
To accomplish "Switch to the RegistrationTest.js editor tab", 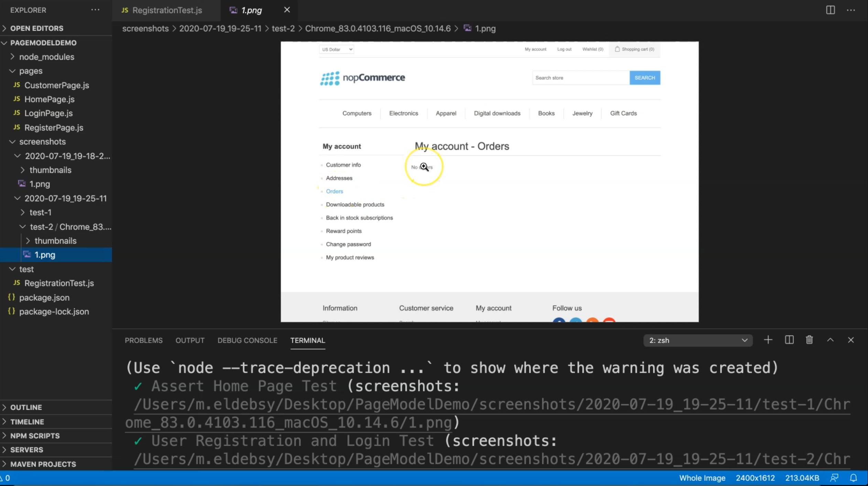I will (167, 10).
